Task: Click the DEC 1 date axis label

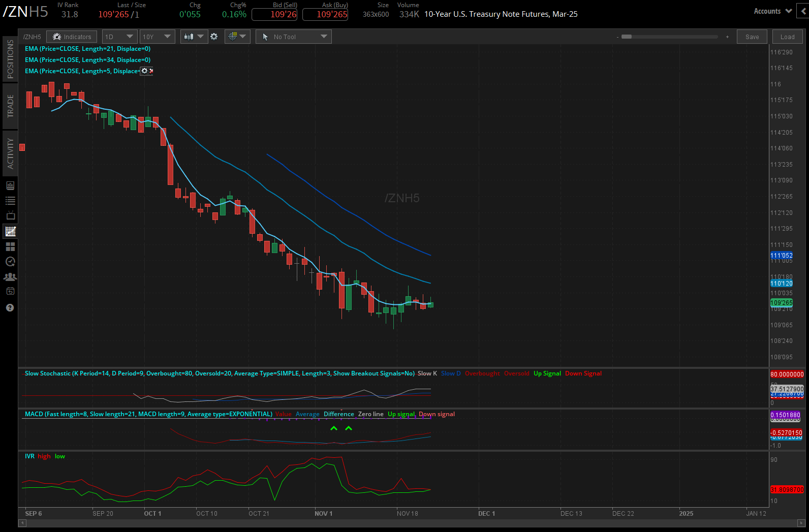Action: pyautogui.click(x=486, y=514)
